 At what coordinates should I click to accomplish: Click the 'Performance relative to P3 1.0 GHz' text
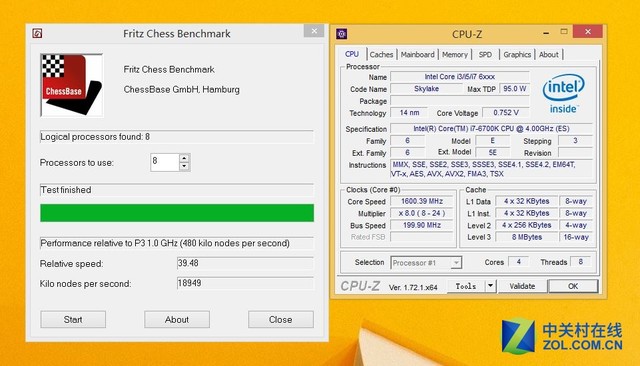point(165,243)
